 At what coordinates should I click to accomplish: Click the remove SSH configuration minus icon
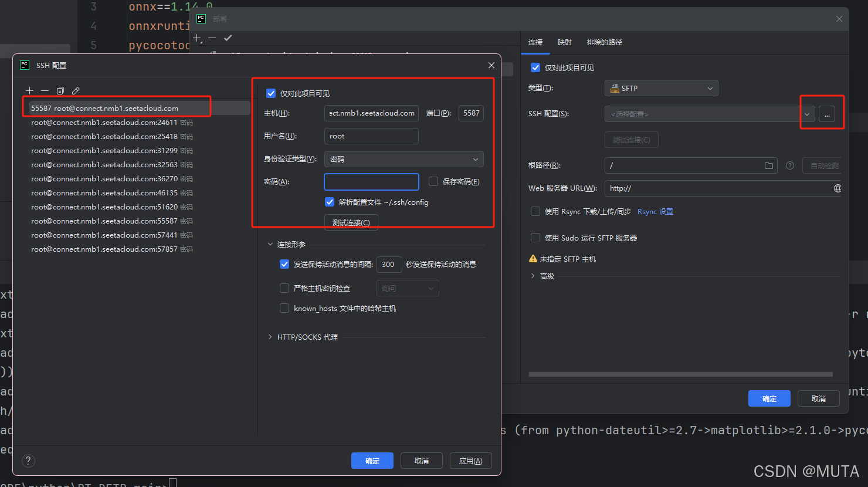coord(45,91)
